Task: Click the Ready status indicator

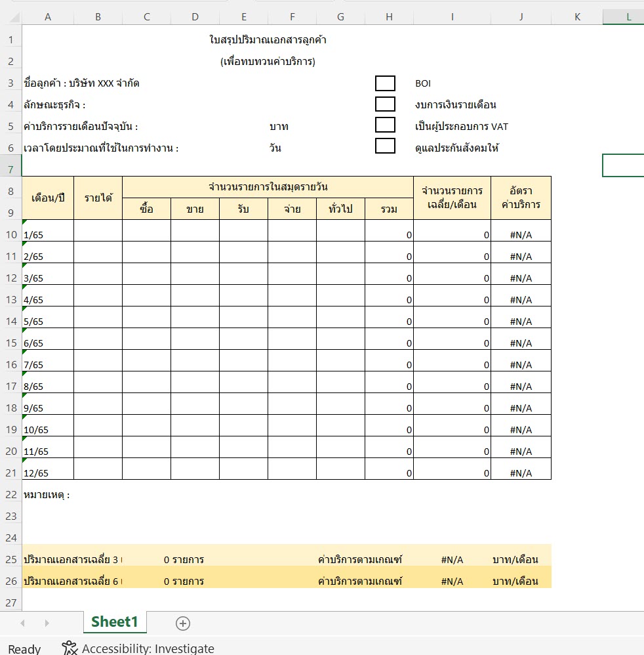Action: (24, 648)
